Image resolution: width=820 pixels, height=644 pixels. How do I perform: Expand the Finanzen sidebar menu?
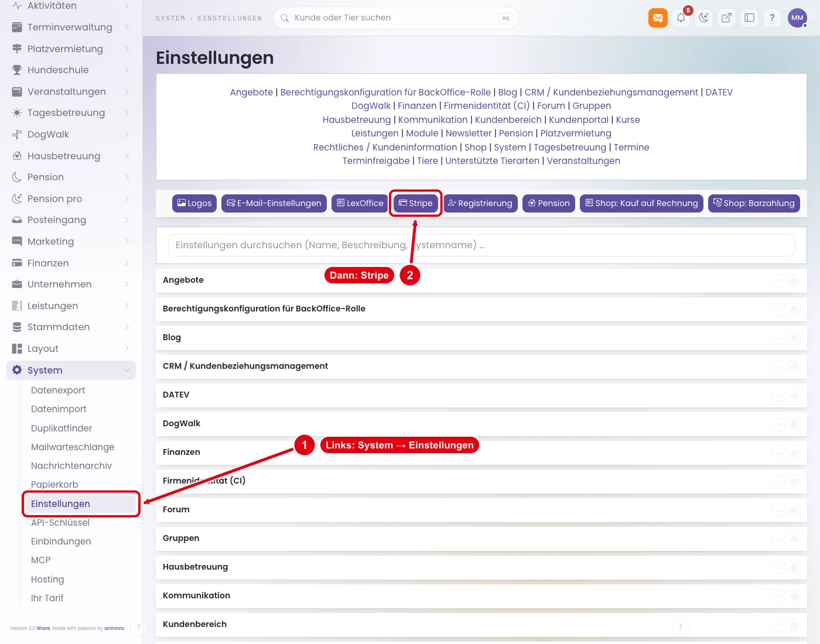point(127,263)
